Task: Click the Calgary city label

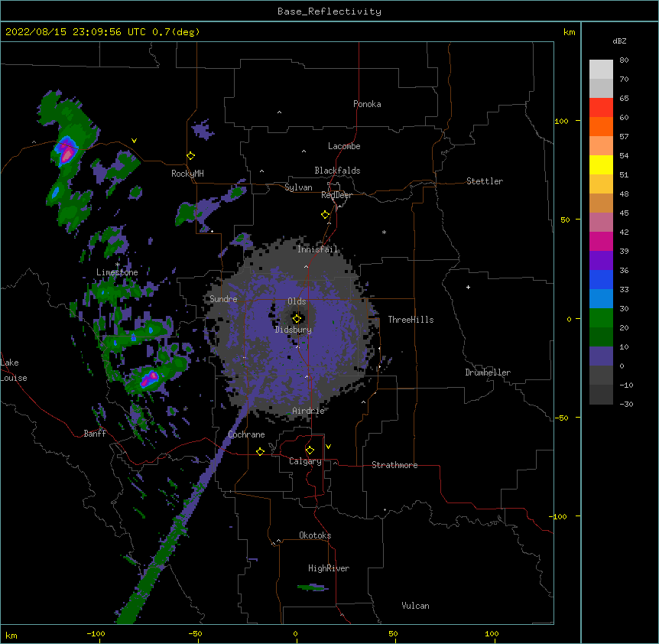Action: (x=305, y=461)
